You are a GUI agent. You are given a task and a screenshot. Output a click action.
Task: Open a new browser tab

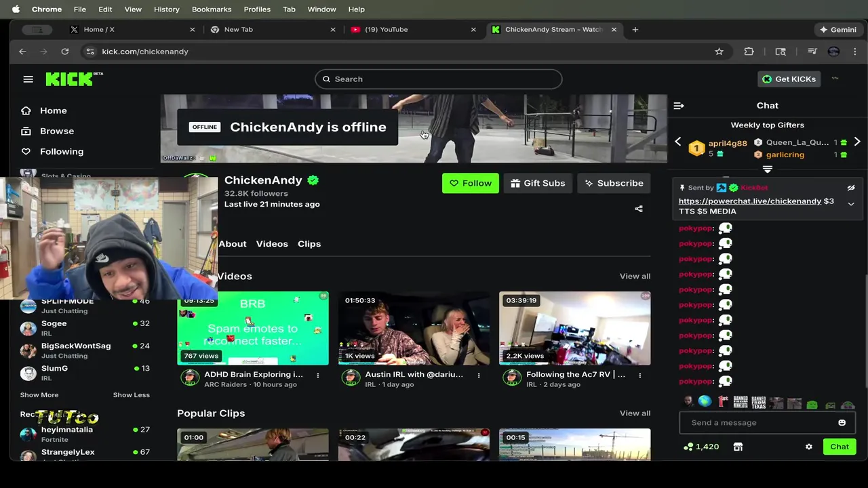tap(635, 30)
